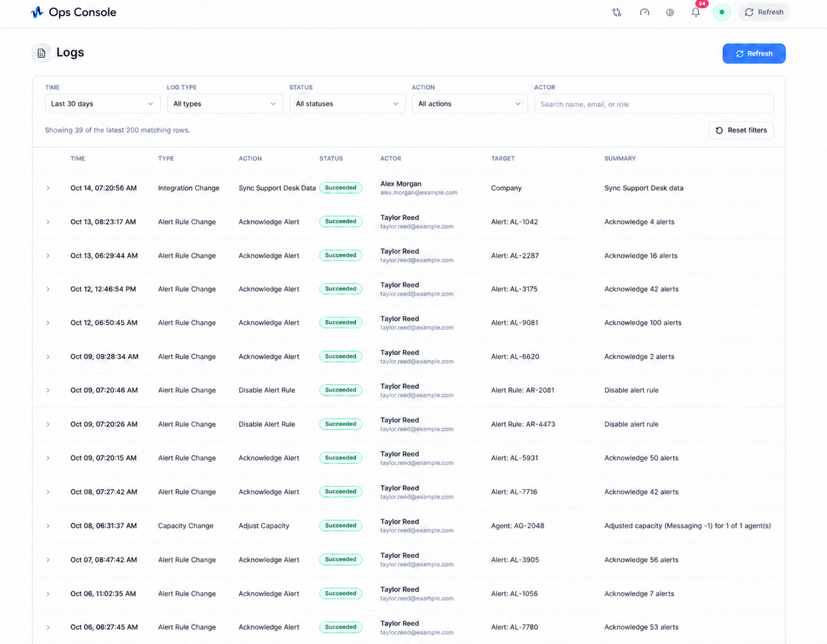The image size is (827, 644).
Task: Expand the Oct 13, 08:23:17 AM log row
Action: 48,222
